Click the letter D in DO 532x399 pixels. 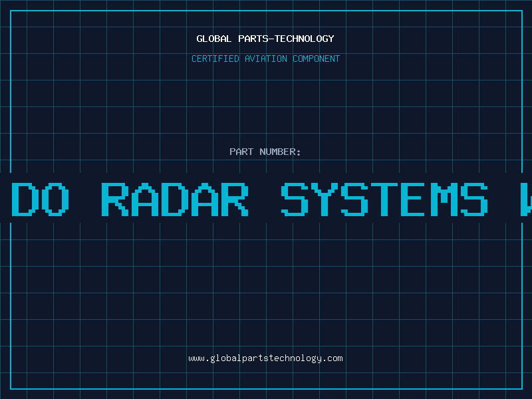coord(25,199)
